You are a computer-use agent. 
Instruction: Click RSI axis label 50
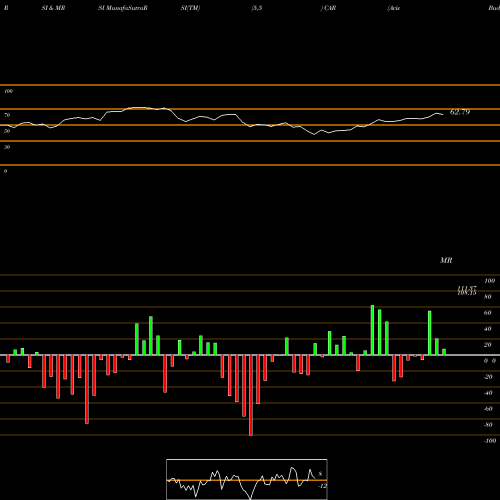point(7,131)
